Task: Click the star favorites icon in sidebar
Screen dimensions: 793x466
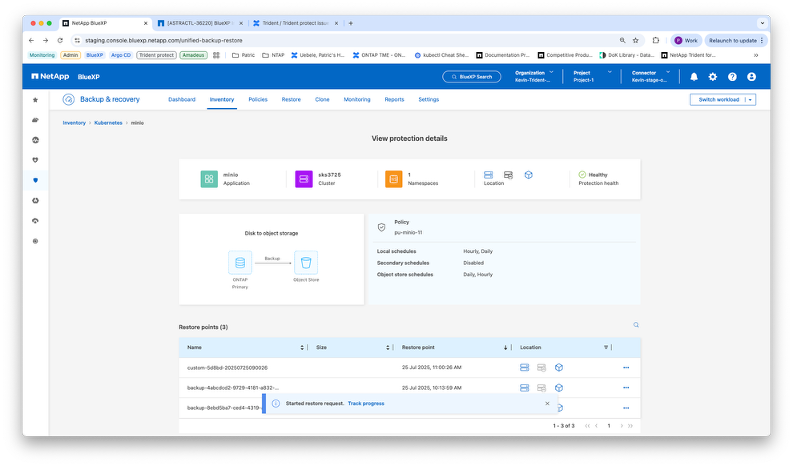Action: click(35, 100)
